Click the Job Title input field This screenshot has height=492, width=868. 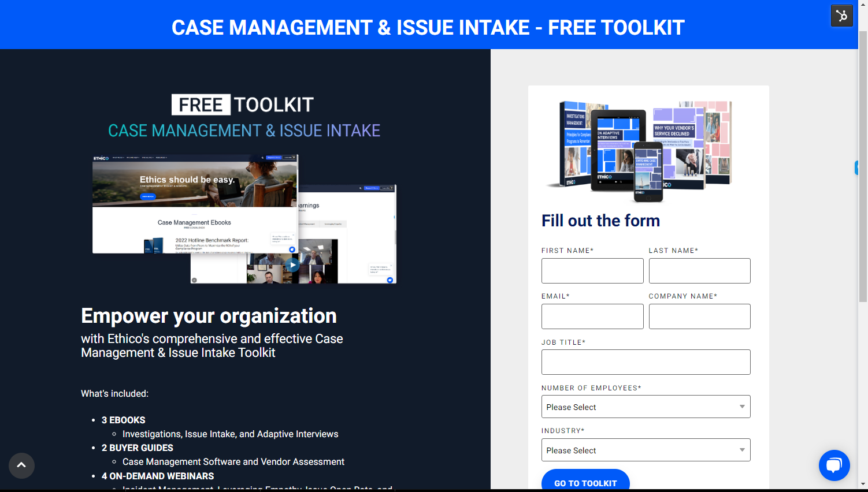point(646,361)
